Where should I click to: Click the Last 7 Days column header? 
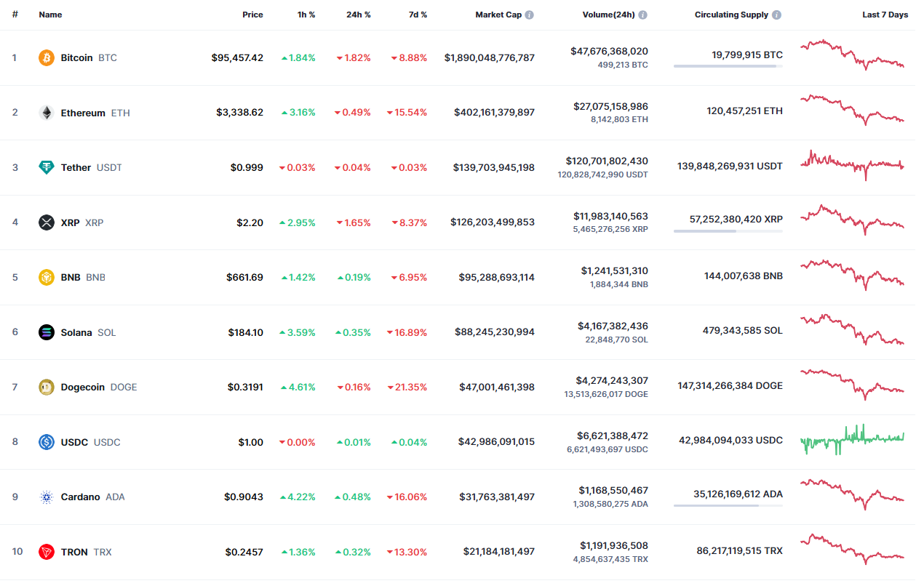click(885, 15)
